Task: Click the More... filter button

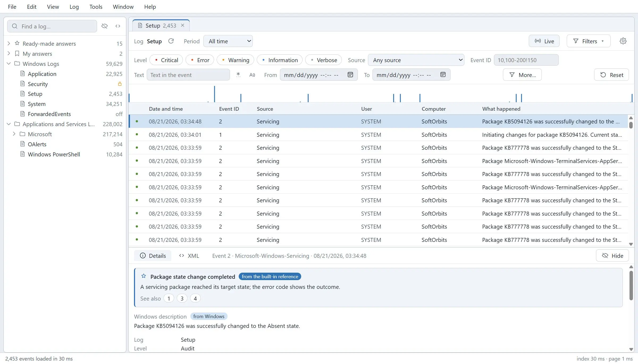Action: tap(522, 75)
